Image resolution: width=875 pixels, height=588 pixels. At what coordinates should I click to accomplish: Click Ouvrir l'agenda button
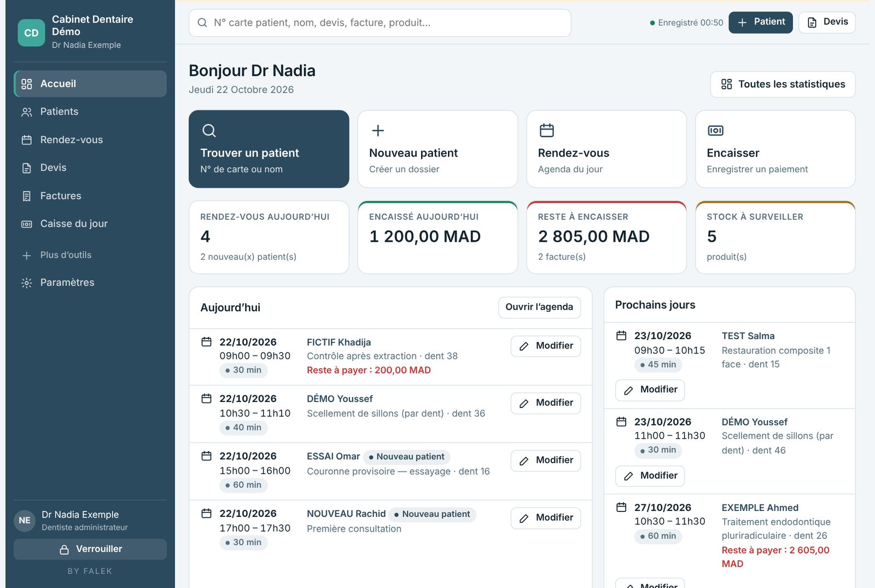point(539,307)
